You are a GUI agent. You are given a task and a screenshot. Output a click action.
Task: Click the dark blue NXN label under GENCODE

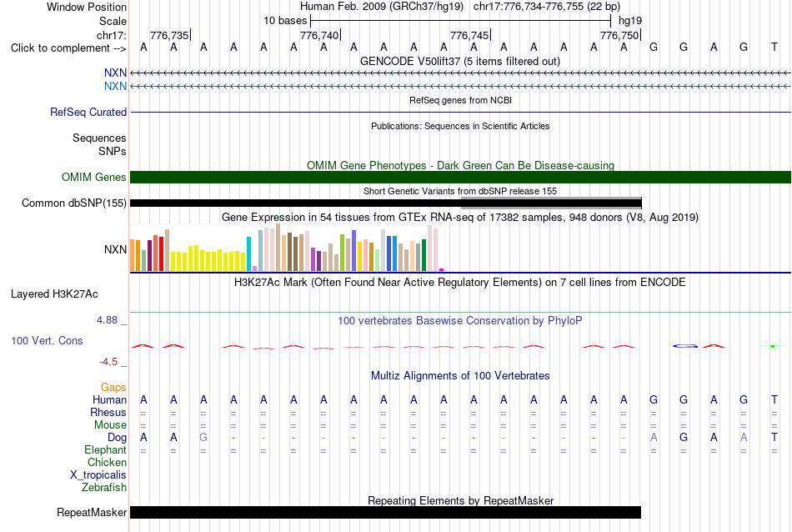[115, 73]
